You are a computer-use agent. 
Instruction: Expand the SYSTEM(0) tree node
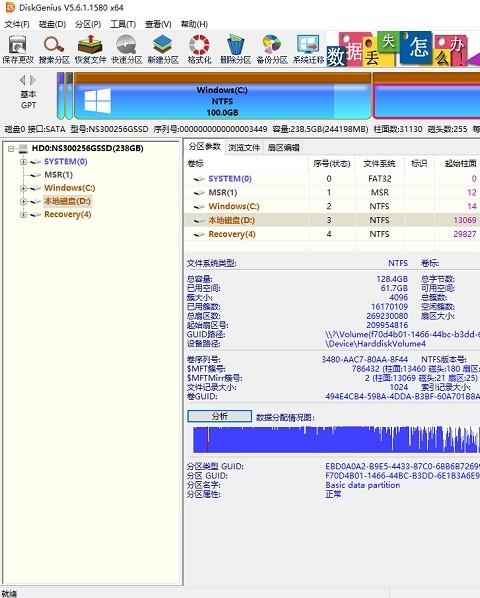(23, 162)
